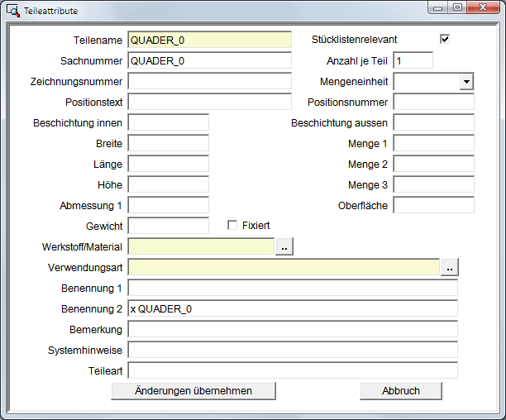Click the Benennung 2 text field

pos(292,308)
